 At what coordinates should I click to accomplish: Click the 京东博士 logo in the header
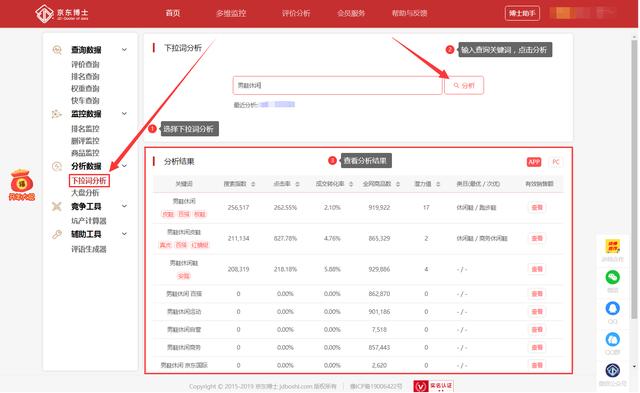[x=62, y=13]
